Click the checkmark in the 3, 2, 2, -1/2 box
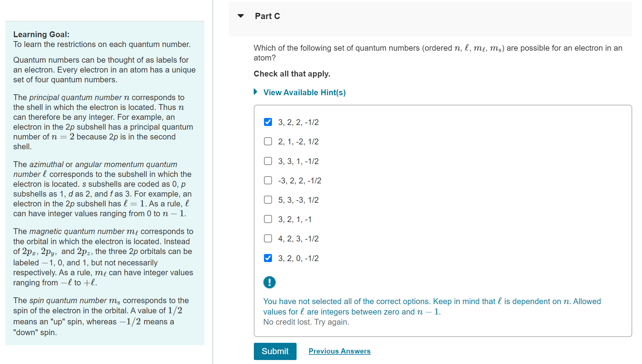642x364 pixels. coord(268,122)
